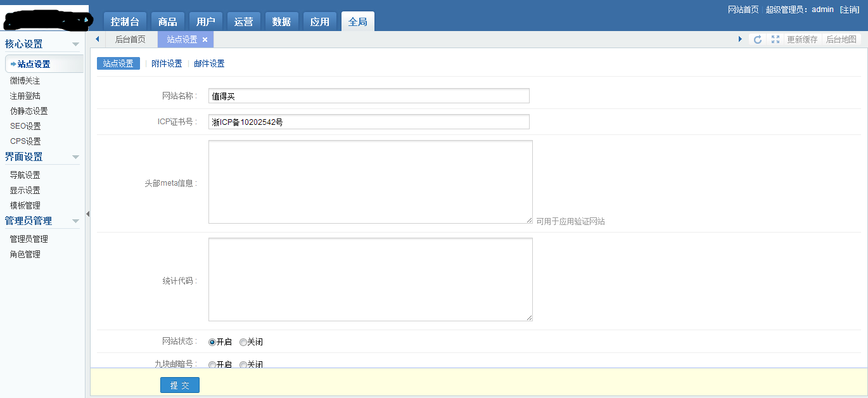Open 显示设置 in the sidebar
Image resolution: width=868 pixels, height=398 pixels.
[25, 191]
